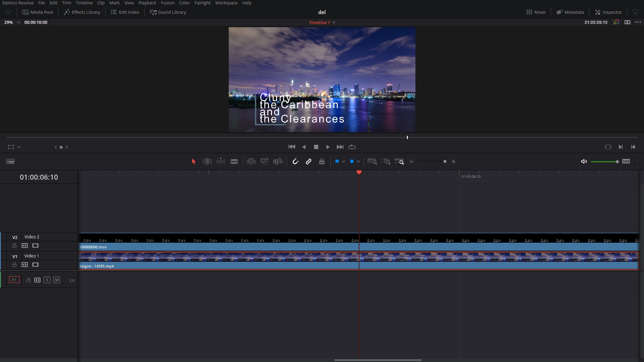Click the Full Extent Zoom icon

372,162
